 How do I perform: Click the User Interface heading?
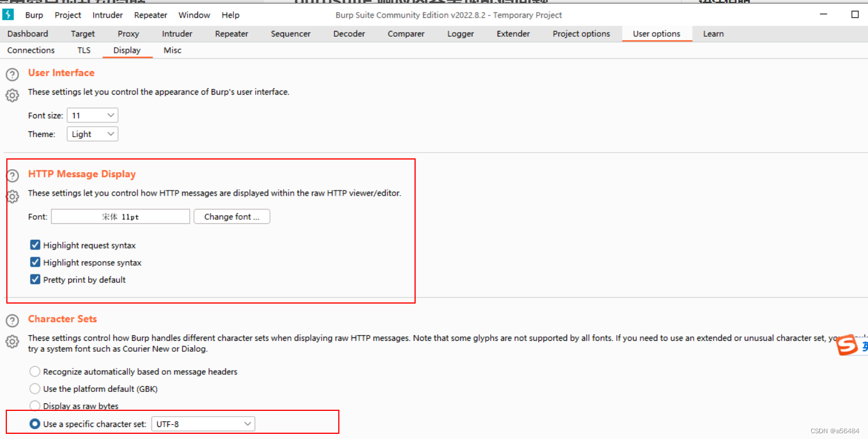coord(61,73)
